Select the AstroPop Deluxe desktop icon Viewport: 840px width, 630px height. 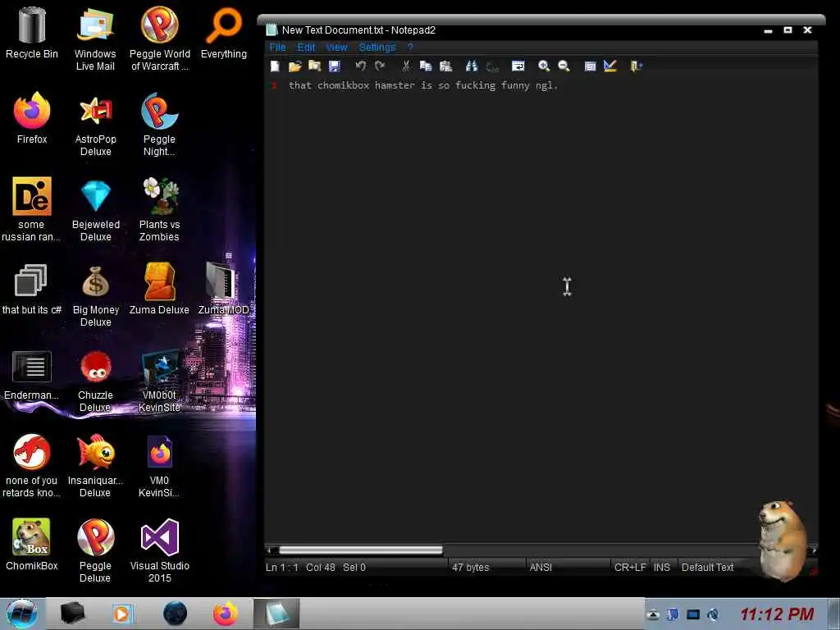[x=95, y=125]
